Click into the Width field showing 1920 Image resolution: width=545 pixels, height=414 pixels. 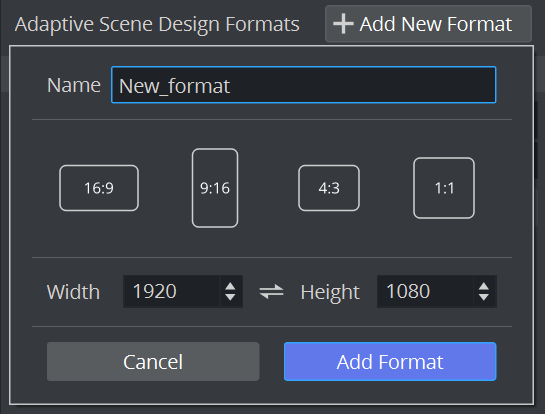coord(172,291)
